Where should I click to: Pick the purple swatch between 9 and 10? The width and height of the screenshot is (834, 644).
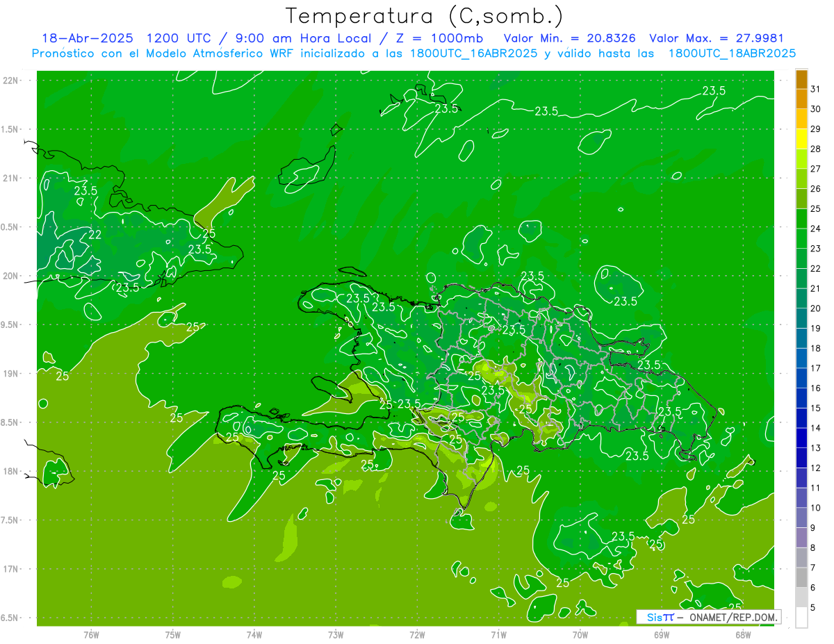[x=801, y=518]
